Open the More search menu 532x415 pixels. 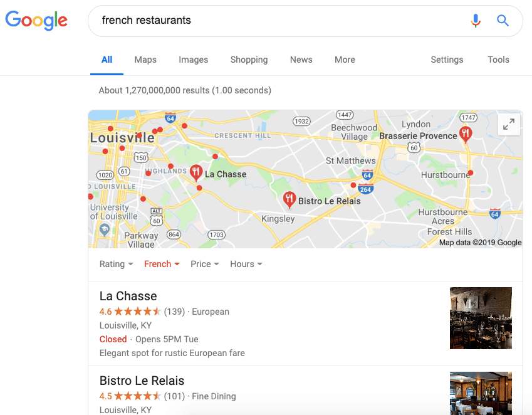tap(345, 60)
